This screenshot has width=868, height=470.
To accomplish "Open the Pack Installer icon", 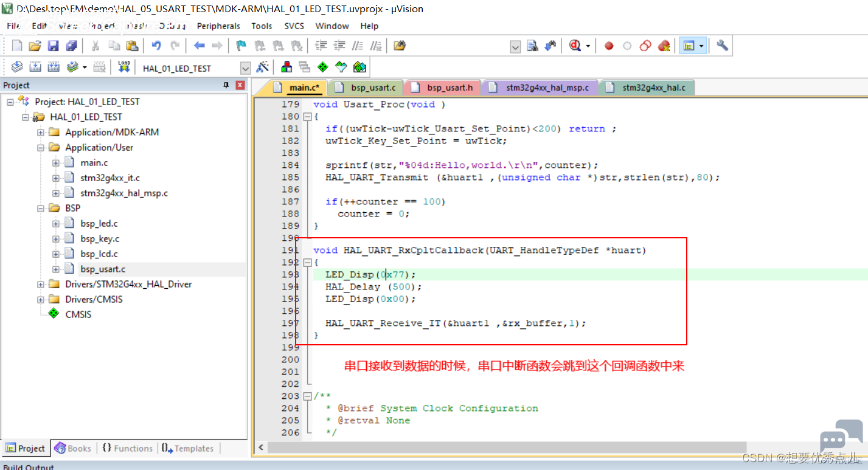I will 359,67.
